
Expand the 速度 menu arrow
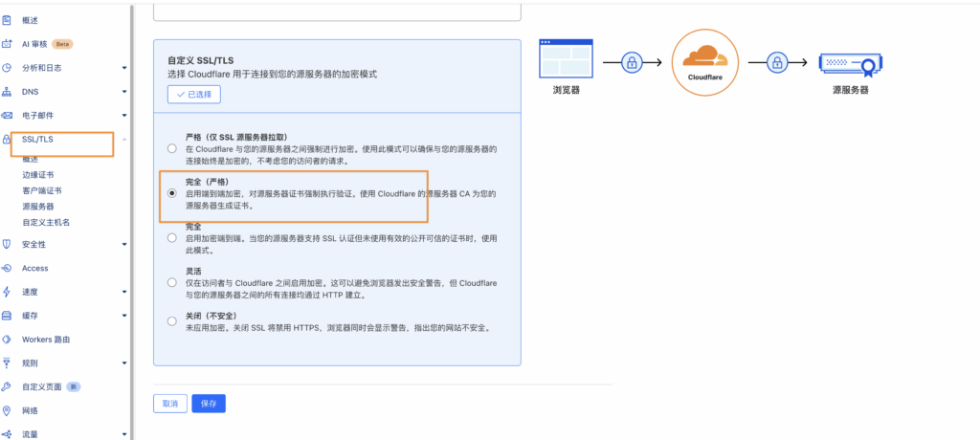[124, 292]
